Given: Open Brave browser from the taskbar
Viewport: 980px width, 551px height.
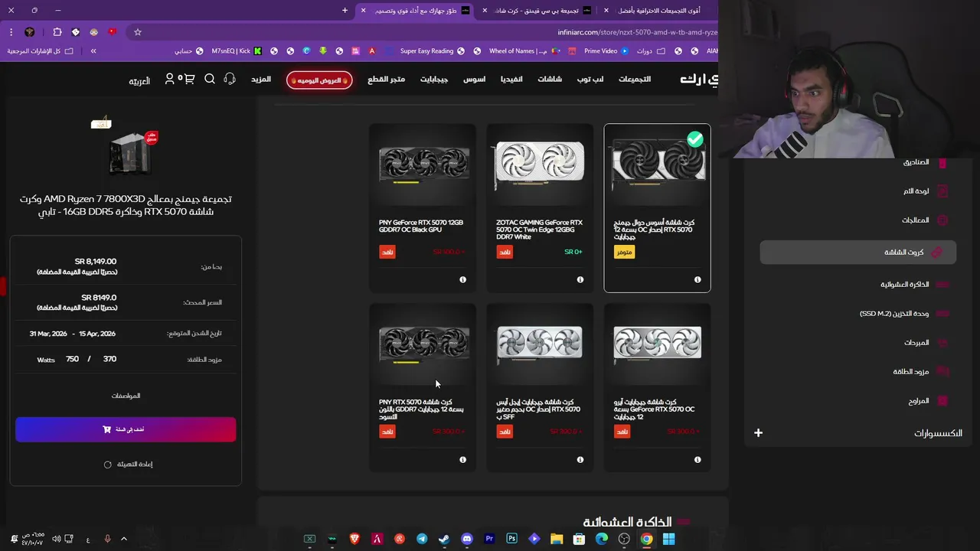Looking at the screenshot, I should click(354, 539).
